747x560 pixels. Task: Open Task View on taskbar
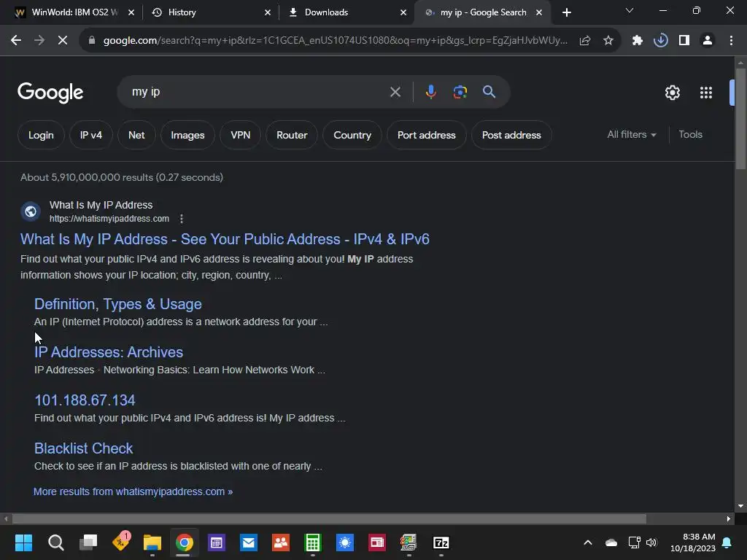pos(88,542)
